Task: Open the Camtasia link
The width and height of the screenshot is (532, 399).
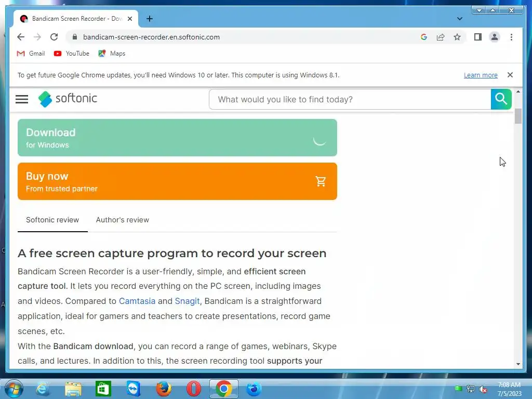Action: pyautogui.click(x=137, y=301)
